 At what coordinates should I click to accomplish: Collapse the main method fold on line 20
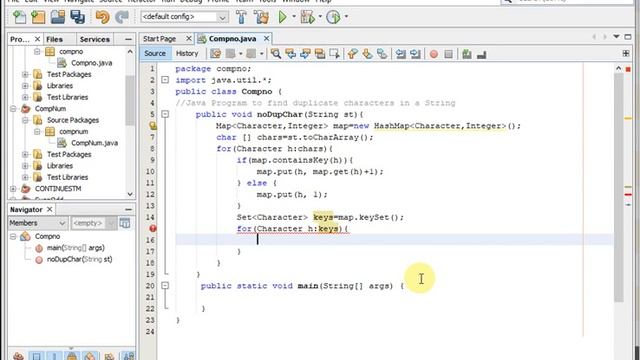165,286
